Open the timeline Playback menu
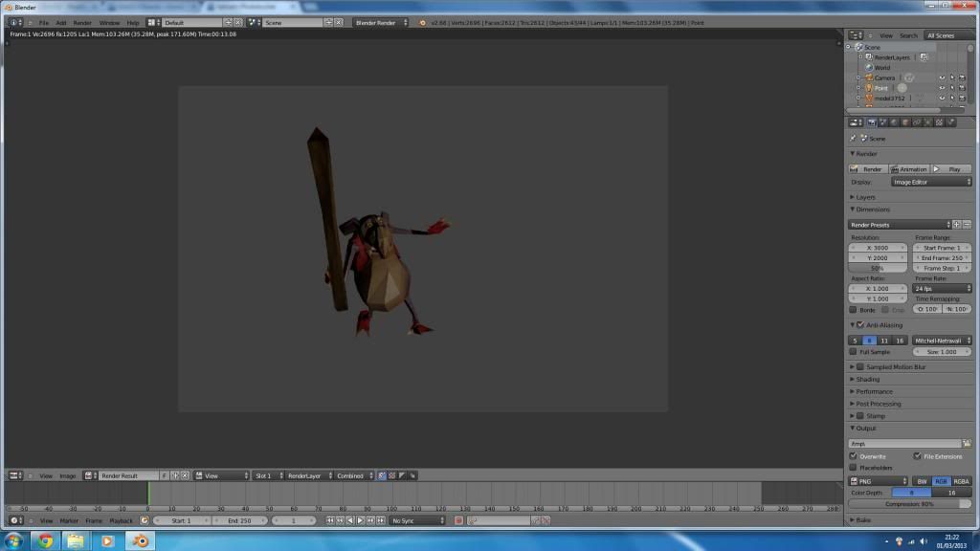 point(122,520)
